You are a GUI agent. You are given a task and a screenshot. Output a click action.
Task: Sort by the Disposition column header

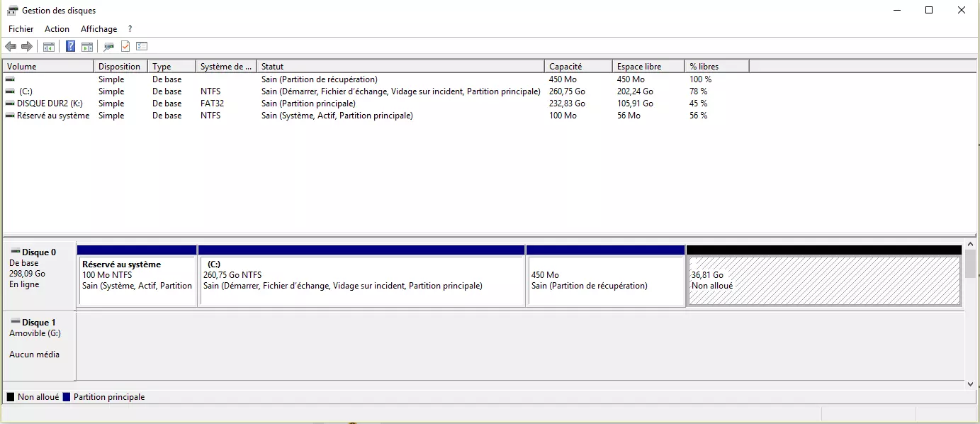[x=120, y=67]
